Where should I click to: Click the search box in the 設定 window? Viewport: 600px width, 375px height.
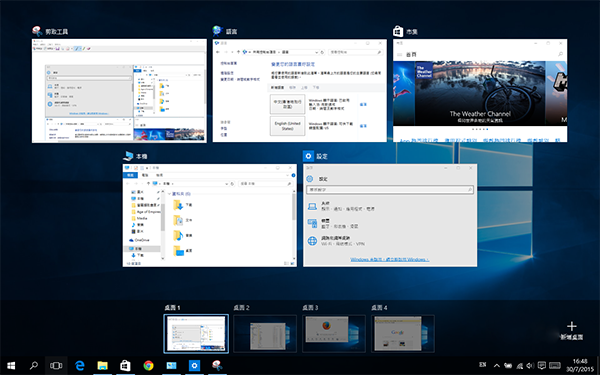click(390, 189)
